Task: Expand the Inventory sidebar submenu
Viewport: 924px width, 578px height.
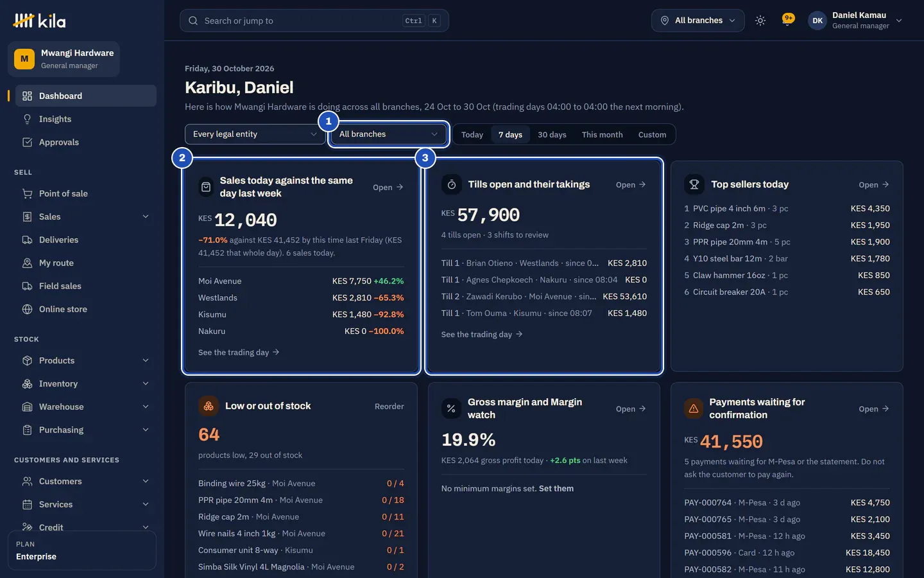Action: point(146,383)
